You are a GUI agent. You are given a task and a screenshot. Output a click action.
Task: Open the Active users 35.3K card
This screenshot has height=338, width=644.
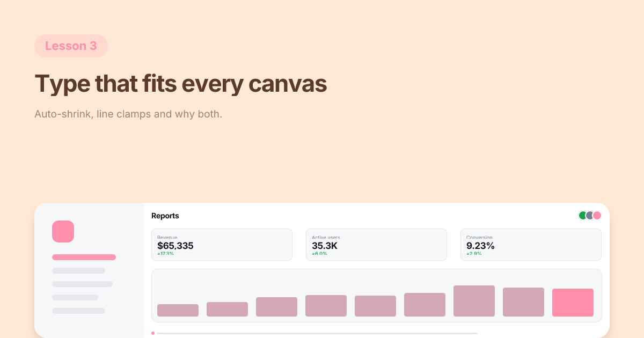pos(376,245)
